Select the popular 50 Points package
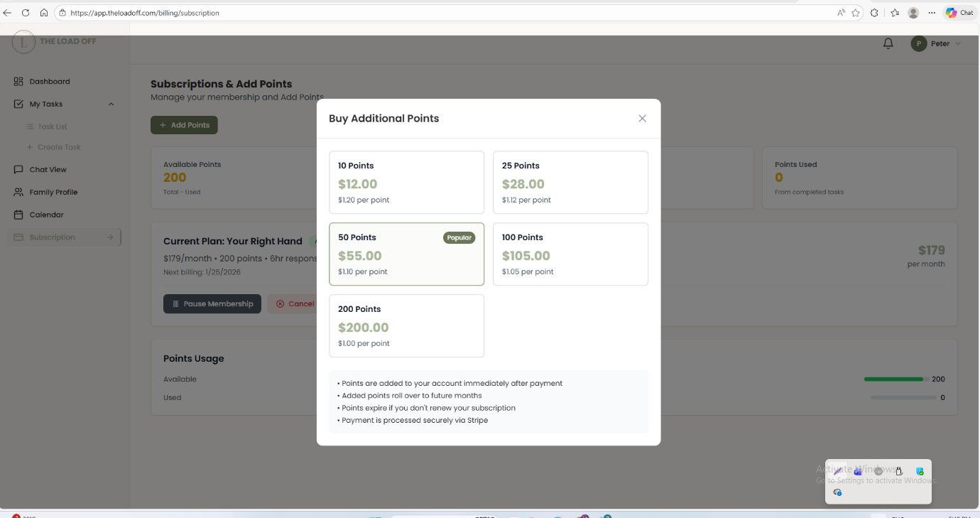 (x=407, y=254)
